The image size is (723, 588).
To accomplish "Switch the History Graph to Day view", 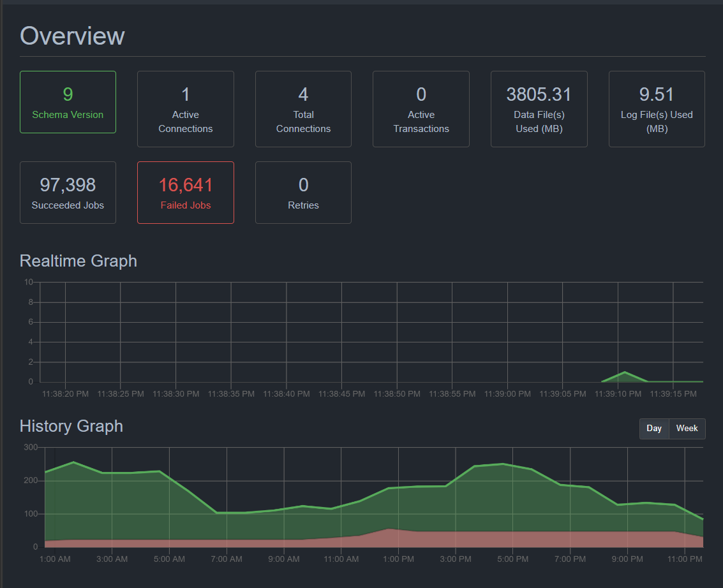I will (654, 429).
